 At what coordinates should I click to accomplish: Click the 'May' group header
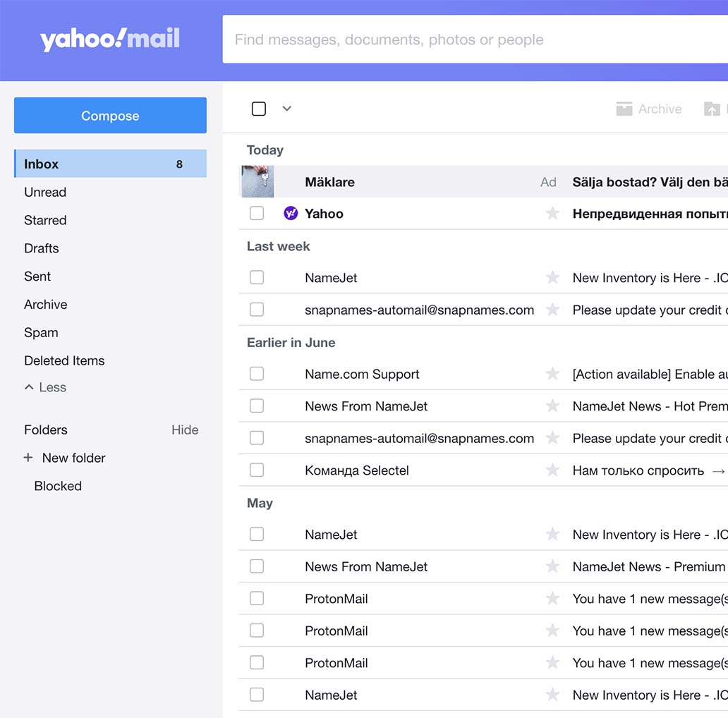point(260,503)
